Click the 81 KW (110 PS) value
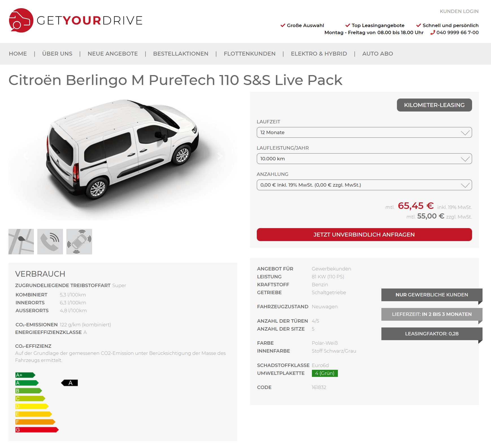 328,277
